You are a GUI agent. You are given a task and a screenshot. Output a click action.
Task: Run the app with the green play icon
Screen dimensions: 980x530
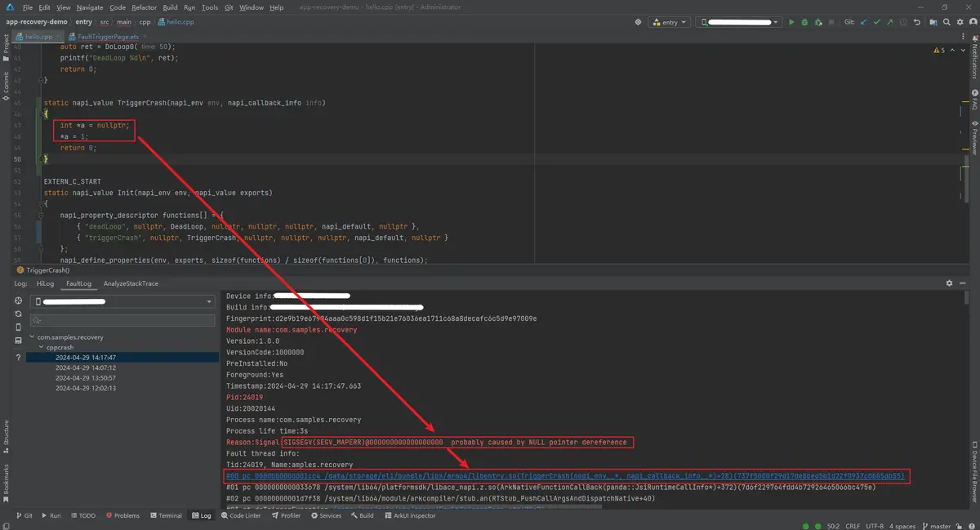tap(791, 23)
